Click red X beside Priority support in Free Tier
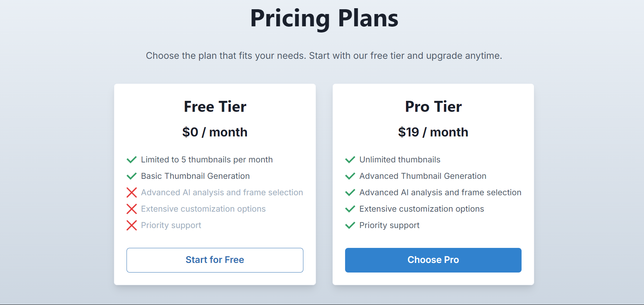644x305 pixels. click(x=132, y=225)
